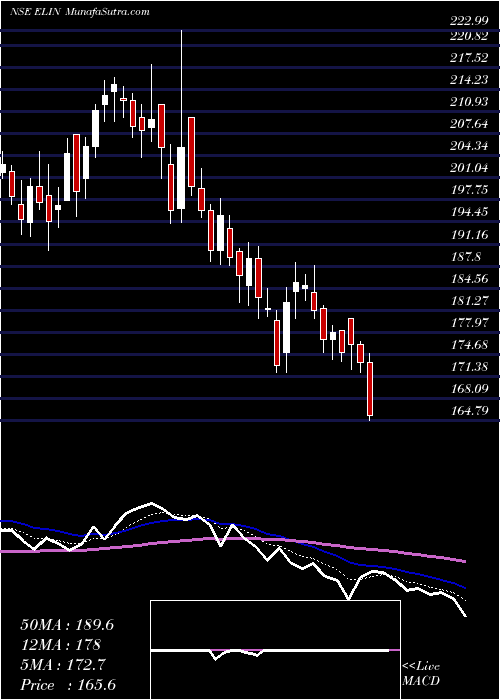Click the 191.16 price level label
Image resolution: width=500 pixels, height=700 pixels.
click(x=469, y=234)
